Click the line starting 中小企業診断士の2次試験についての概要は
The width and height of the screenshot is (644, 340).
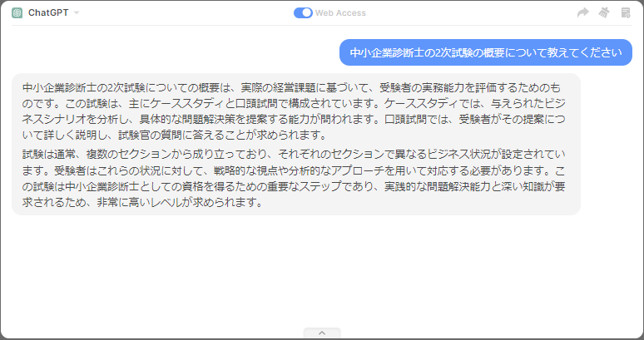(291, 87)
